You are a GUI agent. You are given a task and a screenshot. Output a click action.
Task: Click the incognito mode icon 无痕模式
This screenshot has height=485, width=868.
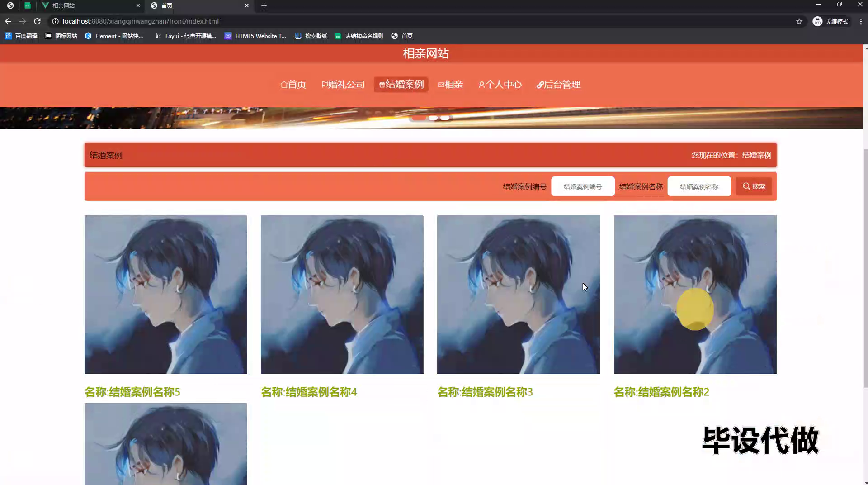coord(830,21)
